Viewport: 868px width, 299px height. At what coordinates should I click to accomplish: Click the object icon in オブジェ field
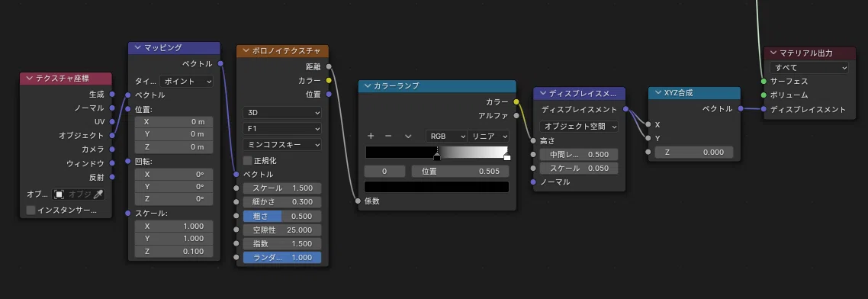pos(59,195)
